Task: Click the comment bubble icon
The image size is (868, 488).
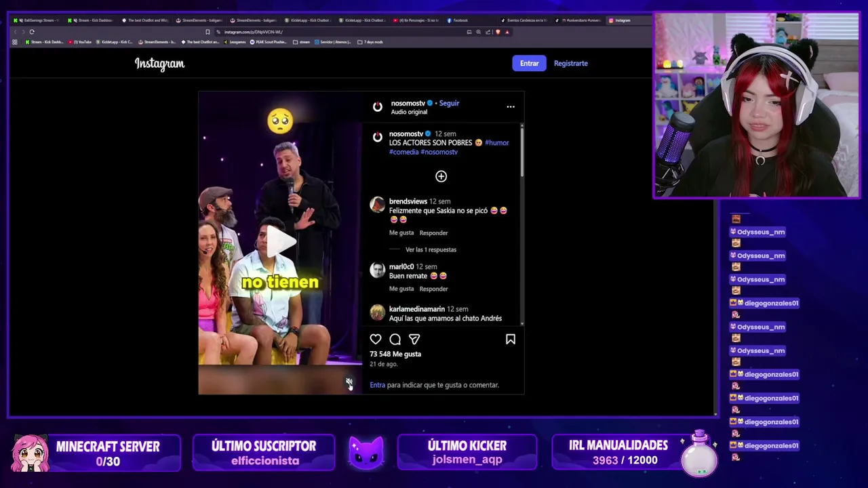Action: tap(395, 339)
